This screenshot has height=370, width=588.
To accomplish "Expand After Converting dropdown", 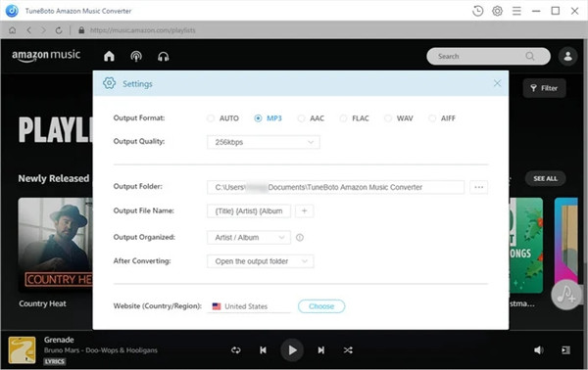I will [x=261, y=261].
